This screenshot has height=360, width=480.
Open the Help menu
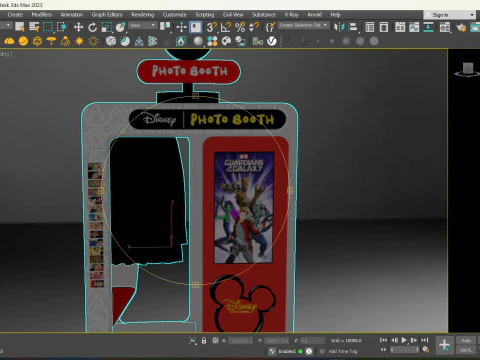[335, 15]
